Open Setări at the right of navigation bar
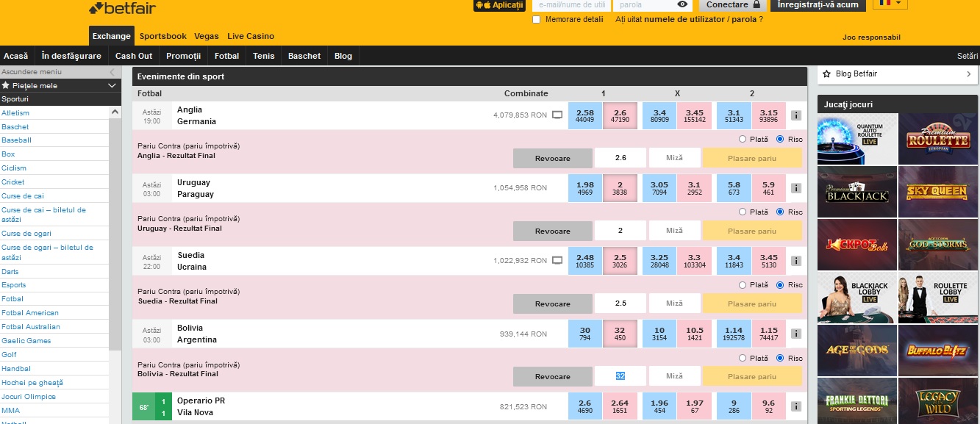The image size is (980, 424). (x=968, y=56)
